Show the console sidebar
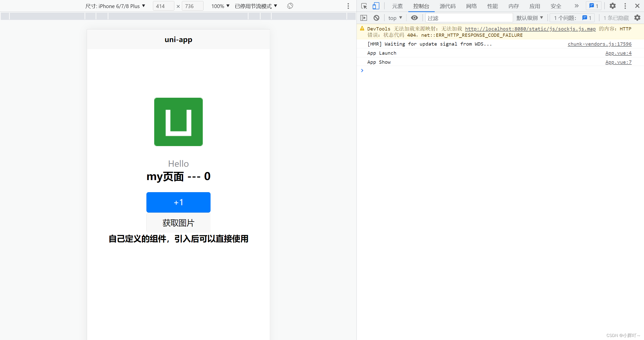The height and width of the screenshot is (340, 644). pos(364,18)
